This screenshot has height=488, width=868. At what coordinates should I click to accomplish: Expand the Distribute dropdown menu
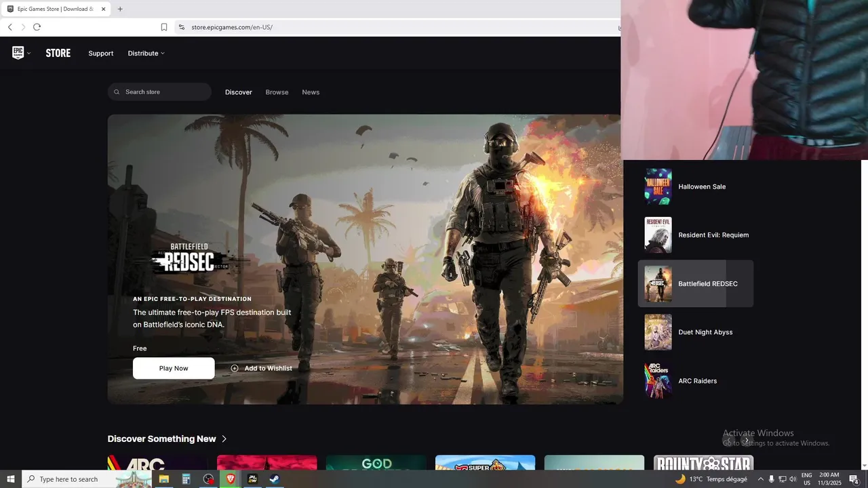tap(146, 54)
